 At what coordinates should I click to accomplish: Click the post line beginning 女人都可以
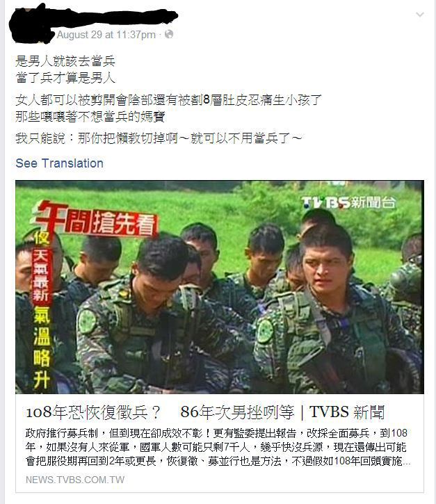pyautogui.click(x=168, y=100)
